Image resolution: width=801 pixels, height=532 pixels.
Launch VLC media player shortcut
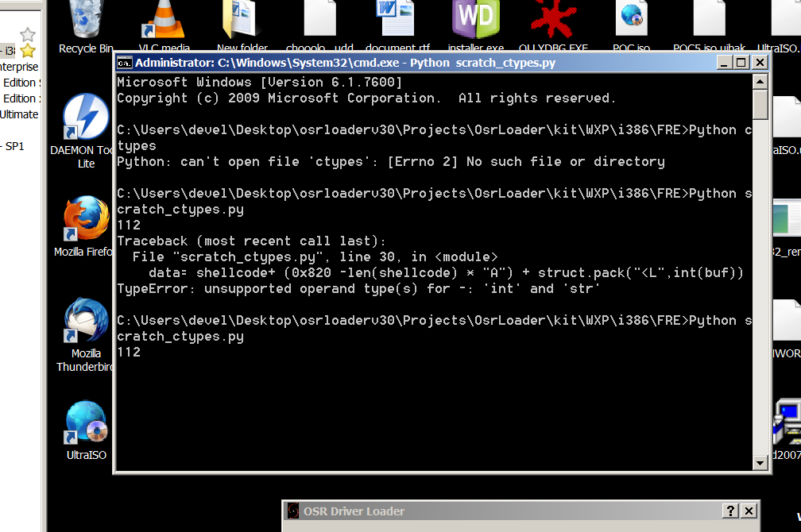coord(164,21)
